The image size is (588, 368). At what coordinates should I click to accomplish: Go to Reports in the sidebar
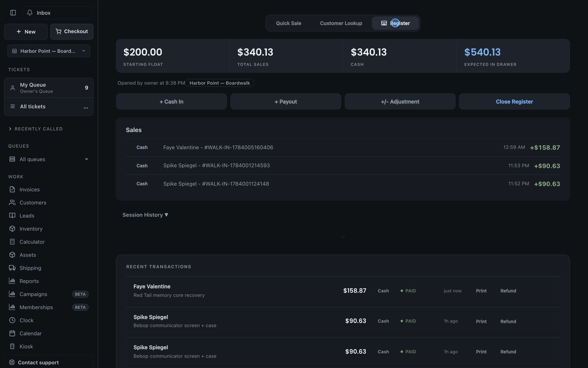click(49, 281)
